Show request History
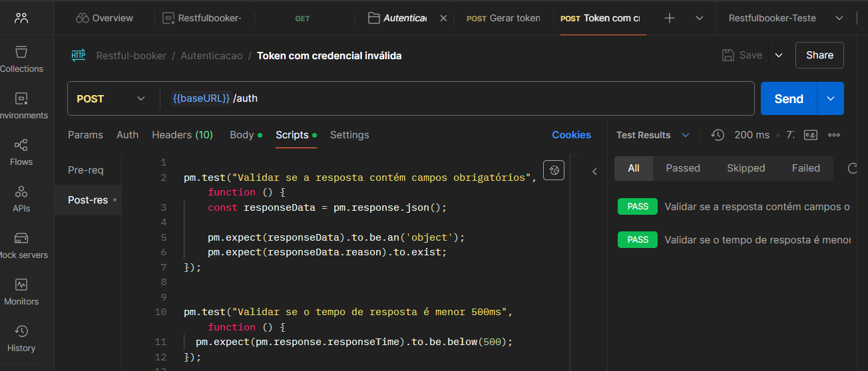 21,338
